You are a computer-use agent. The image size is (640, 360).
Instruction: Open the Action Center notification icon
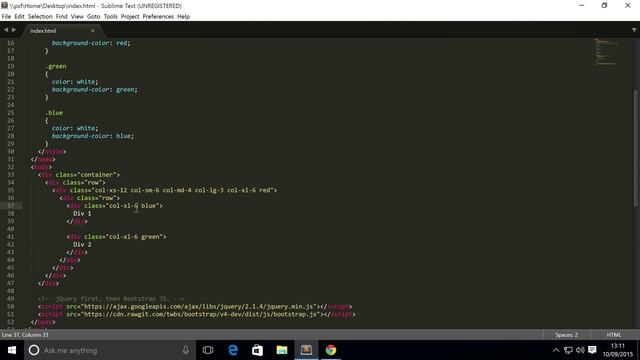click(x=592, y=350)
